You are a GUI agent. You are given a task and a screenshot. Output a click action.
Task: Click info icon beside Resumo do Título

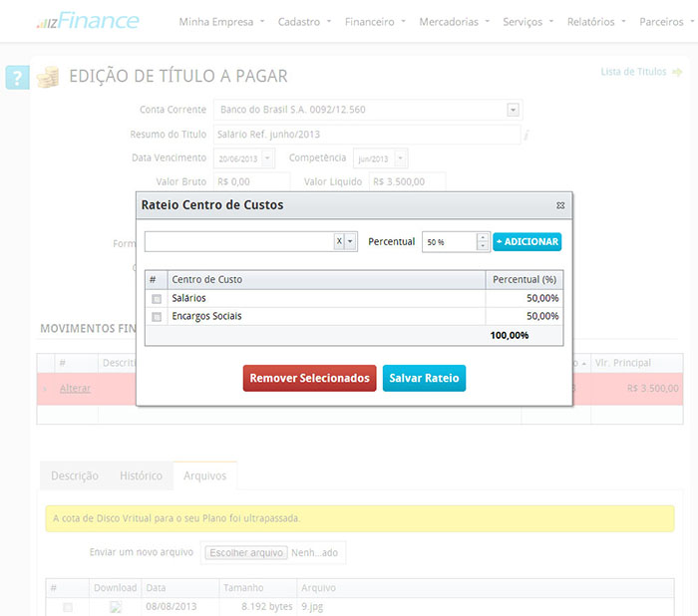coord(526,135)
